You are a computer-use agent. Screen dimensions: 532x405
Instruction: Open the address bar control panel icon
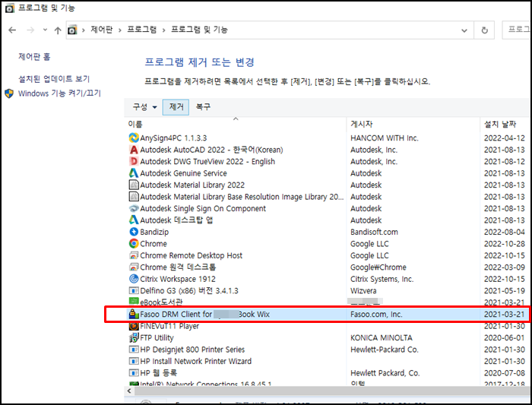(x=72, y=30)
